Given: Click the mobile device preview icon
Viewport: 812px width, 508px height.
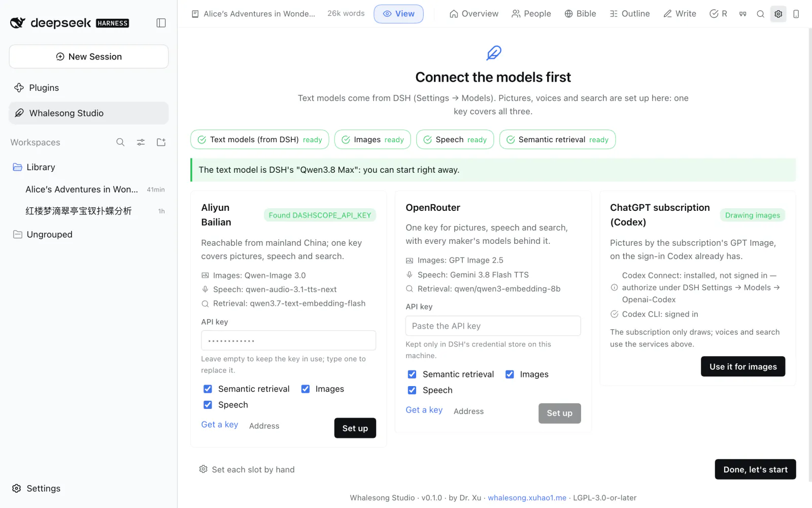Looking at the screenshot, I should pyautogui.click(x=796, y=14).
